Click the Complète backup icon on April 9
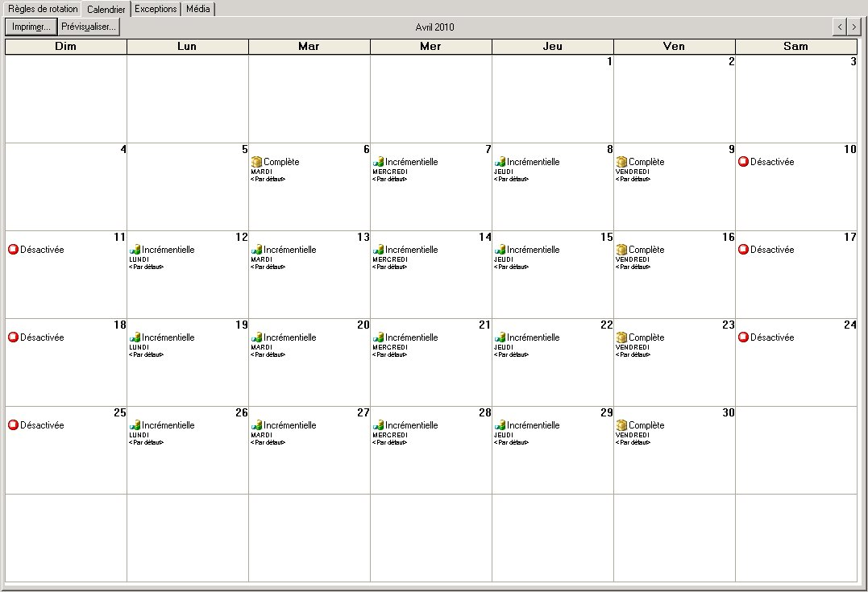 tap(621, 162)
